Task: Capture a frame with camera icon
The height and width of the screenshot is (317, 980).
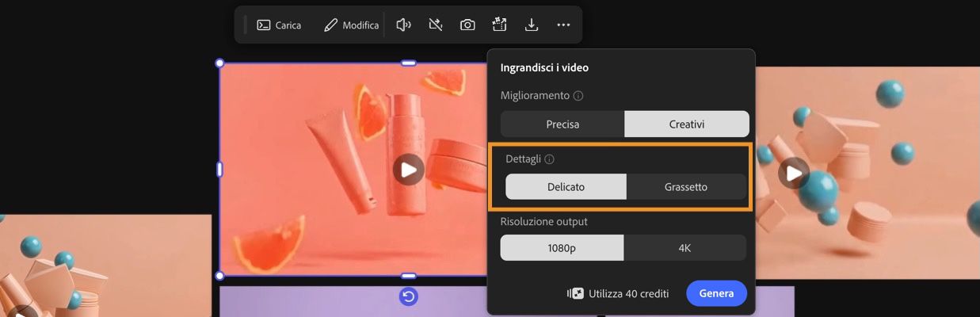Action: (x=467, y=25)
